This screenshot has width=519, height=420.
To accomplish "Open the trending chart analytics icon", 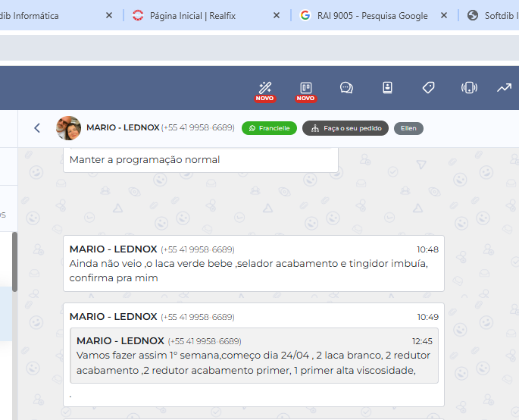I will (504, 88).
